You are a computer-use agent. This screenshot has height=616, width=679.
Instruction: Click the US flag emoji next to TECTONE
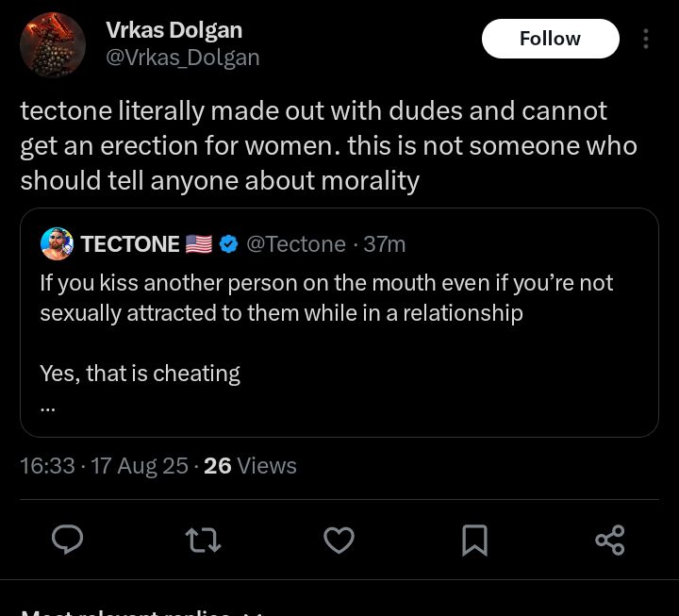point(199,244)
